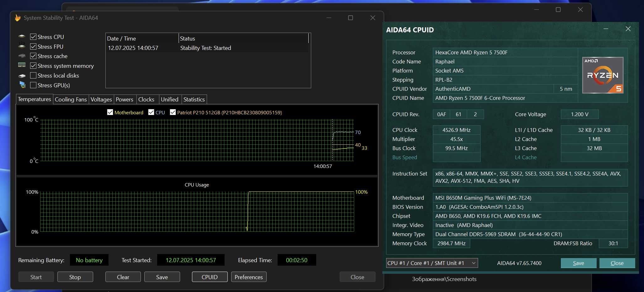Image resolution: width=644 pixels, height=292 pixels.
Task: Maximize the background window behind CPUID
Action: pos(558,10)
